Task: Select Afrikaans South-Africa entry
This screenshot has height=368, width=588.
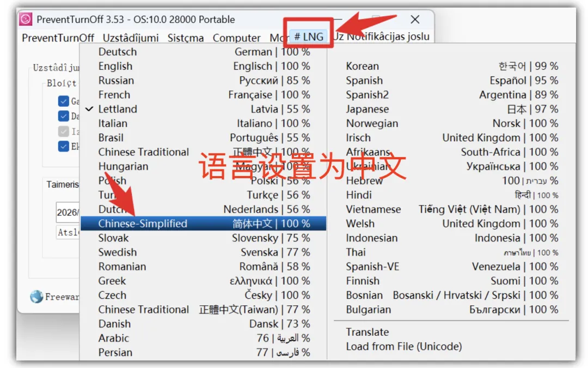Action: click(x=451, y=152)
